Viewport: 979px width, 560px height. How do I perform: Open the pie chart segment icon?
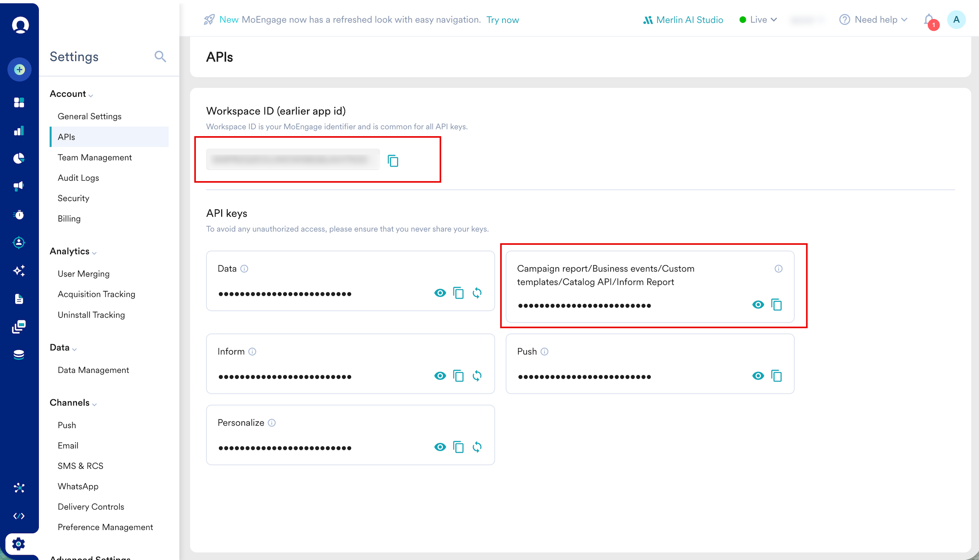pyautogui.click(x=19, y=158)
